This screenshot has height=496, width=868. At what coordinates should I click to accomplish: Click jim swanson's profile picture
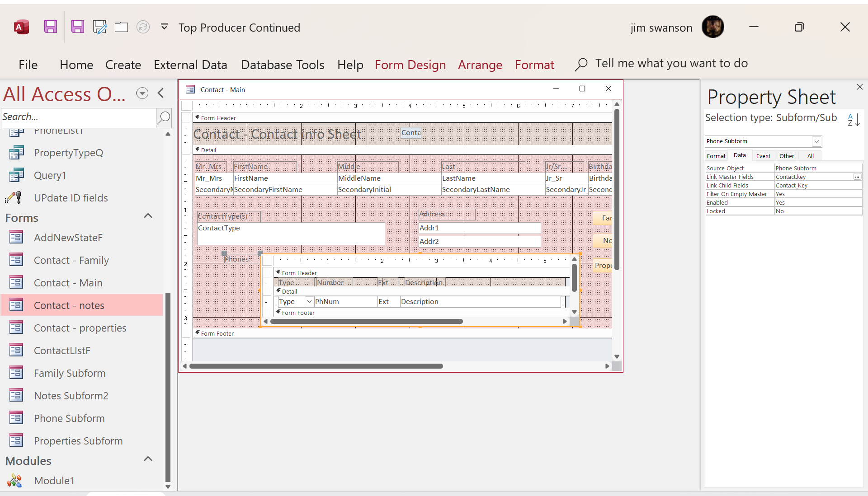713,27
